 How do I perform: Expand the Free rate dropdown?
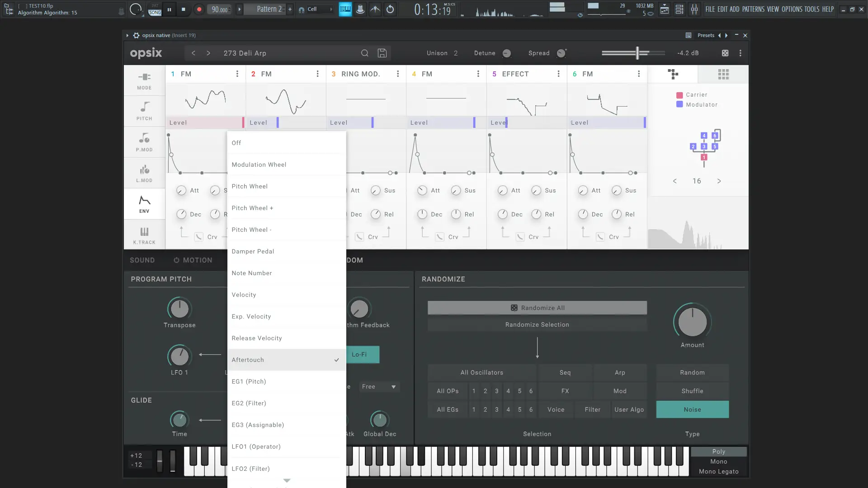[x=379, y=387]
